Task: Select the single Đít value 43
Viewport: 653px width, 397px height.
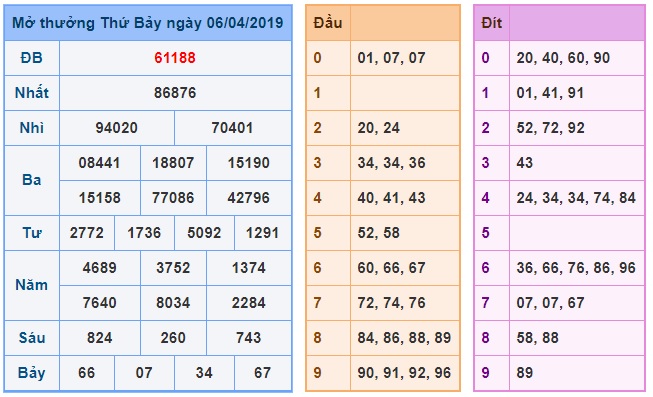Action: coord(525,163)
